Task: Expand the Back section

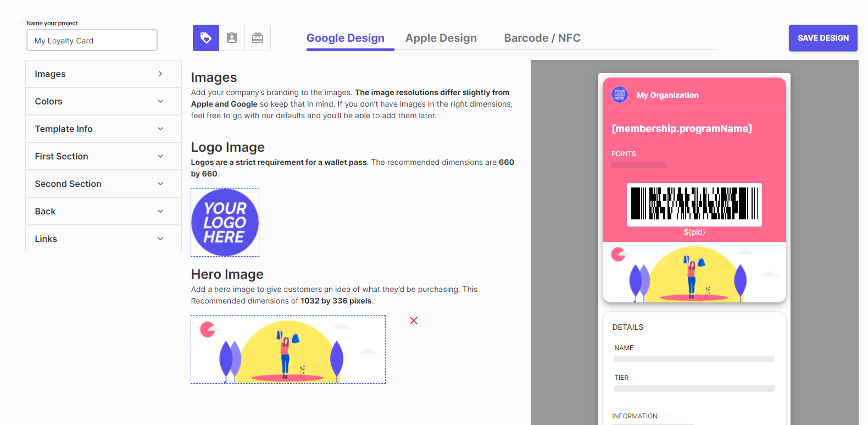Action: coord(103,211)
